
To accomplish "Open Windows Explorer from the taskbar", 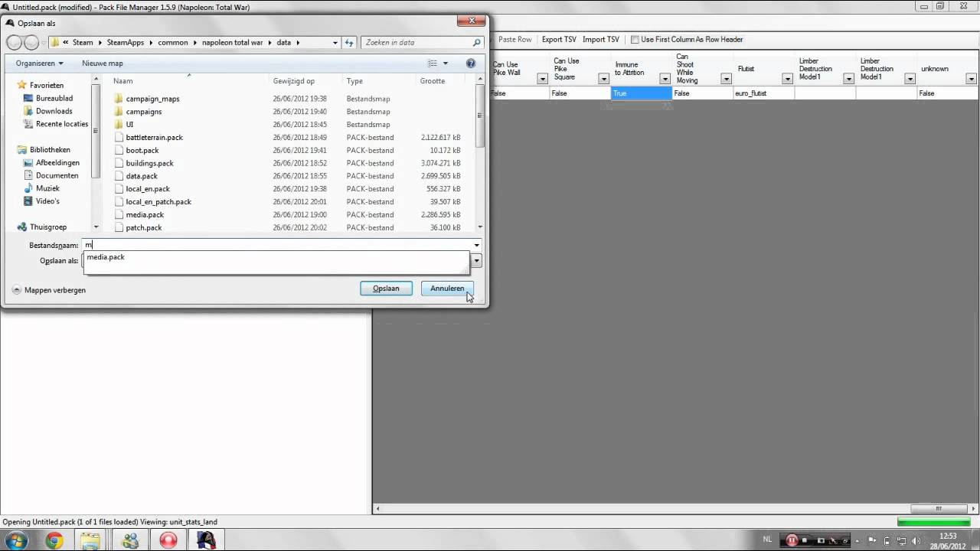I will pyautogui.click(x=90, y=540).
